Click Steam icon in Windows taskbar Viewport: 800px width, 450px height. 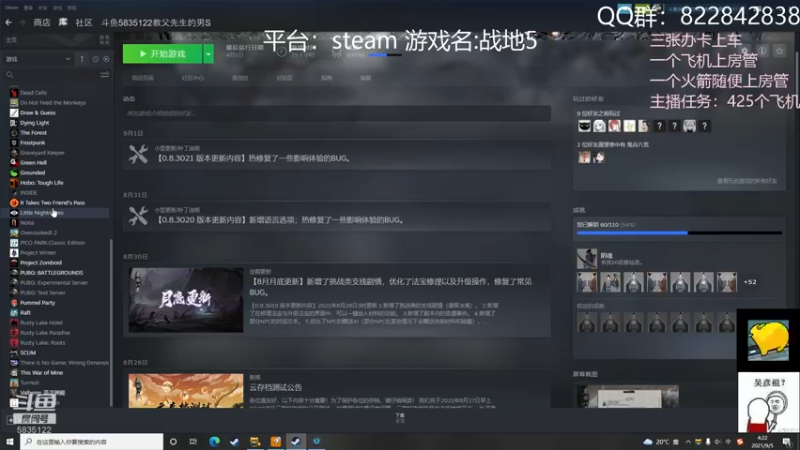tap(296, 441)
